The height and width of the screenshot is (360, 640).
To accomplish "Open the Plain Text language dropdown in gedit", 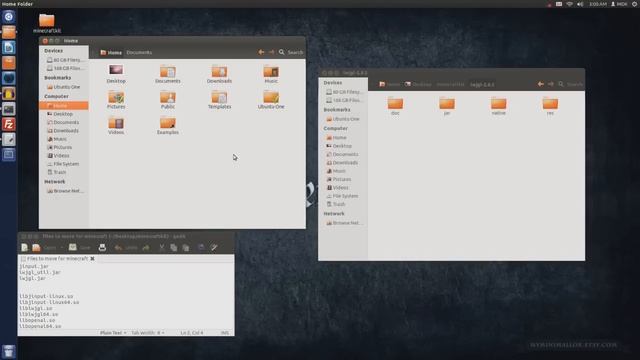I will click(113, 333).
